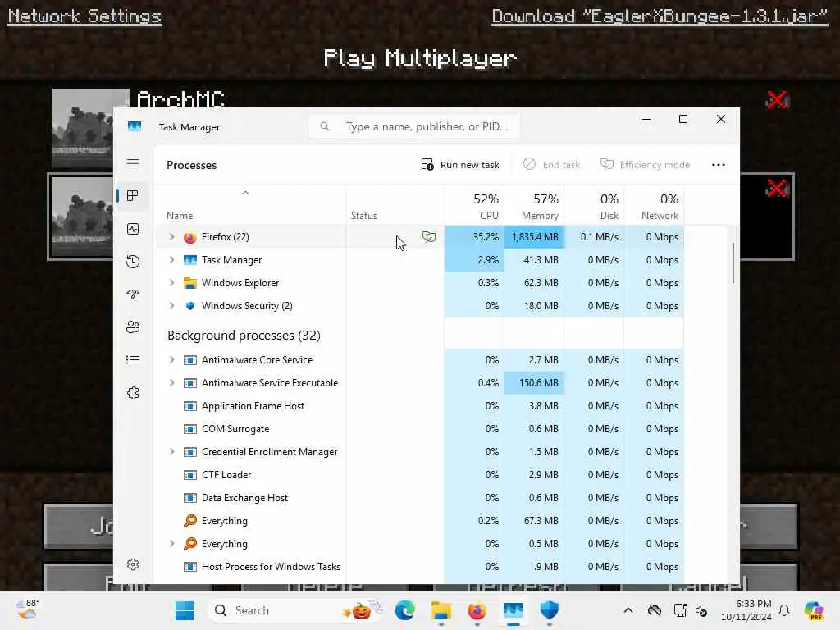Expand Antimalware Core Service row
Image resolution: width=840 pixels, height=630 pixels.
point(171,359)
